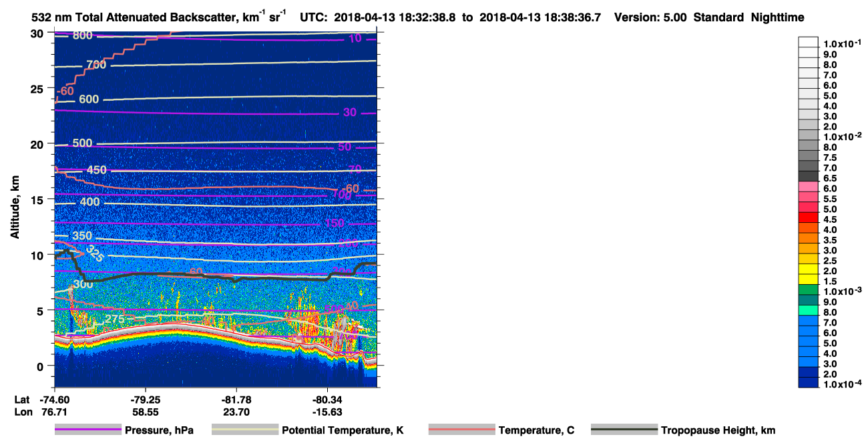Click longitude value '58.55'
Viewport: 868px width, 445px height.
[145, 412]
